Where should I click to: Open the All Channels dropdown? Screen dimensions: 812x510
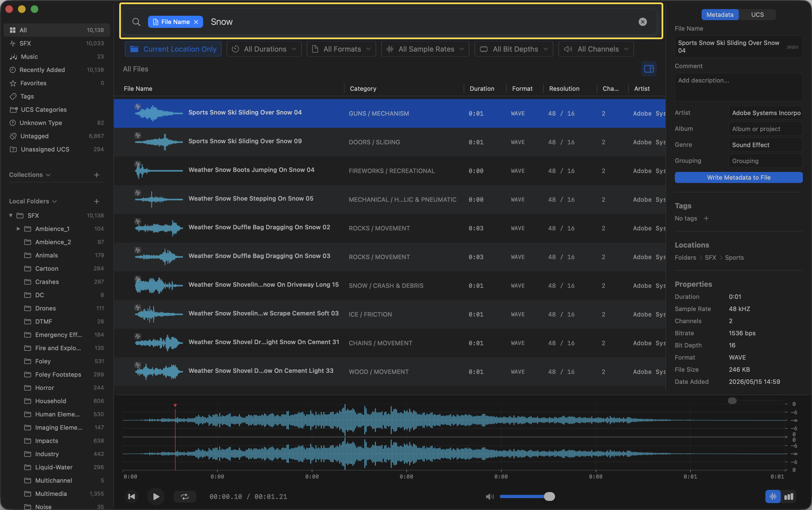click(596, 49)
